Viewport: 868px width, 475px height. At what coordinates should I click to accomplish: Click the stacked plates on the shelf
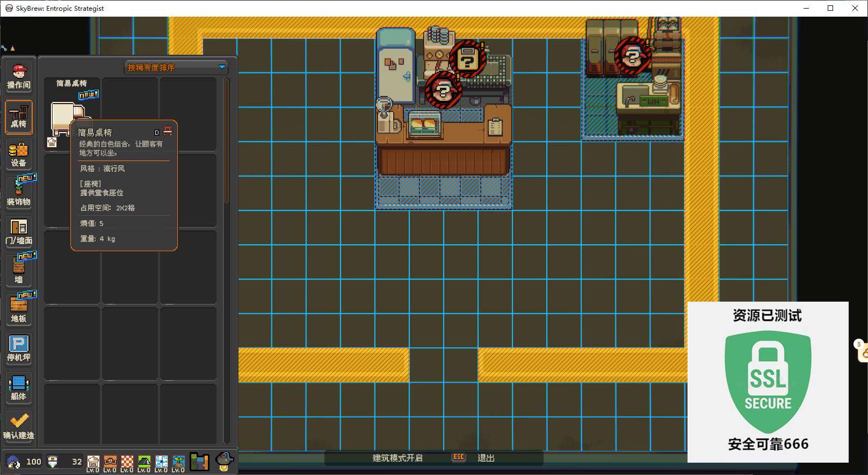[438, 35]
